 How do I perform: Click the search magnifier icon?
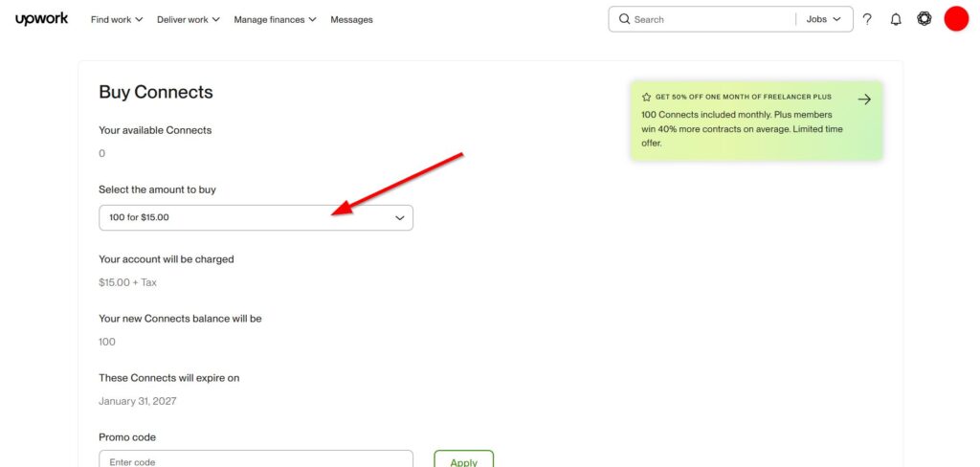click(624, 19)
